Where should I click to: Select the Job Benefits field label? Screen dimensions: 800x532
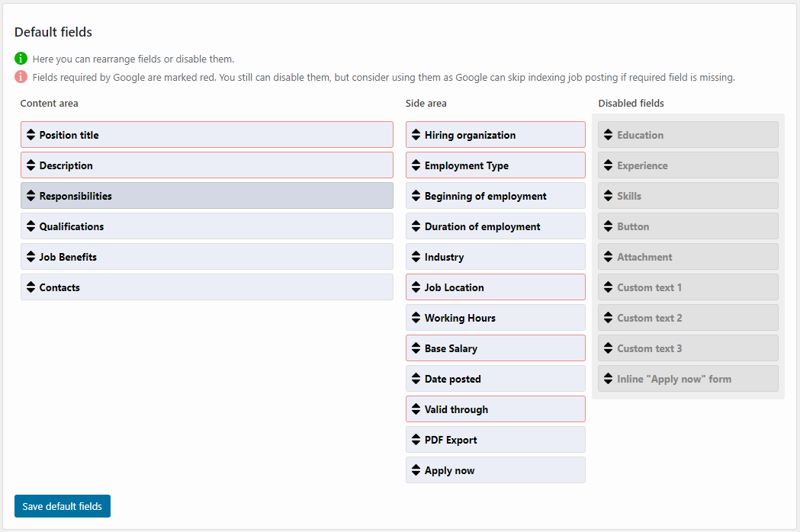pyautogui.click(x=68, y=257)
